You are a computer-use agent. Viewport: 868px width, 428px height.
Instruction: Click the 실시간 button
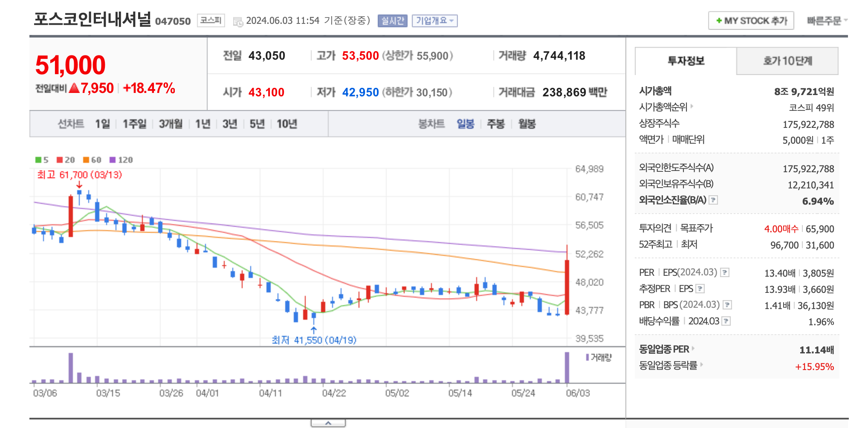tap(393, 21)
